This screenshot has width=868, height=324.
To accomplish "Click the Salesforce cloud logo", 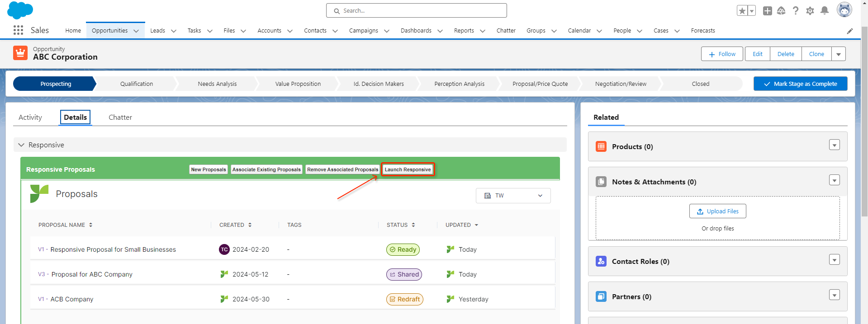I will click(x=20, y=10).
